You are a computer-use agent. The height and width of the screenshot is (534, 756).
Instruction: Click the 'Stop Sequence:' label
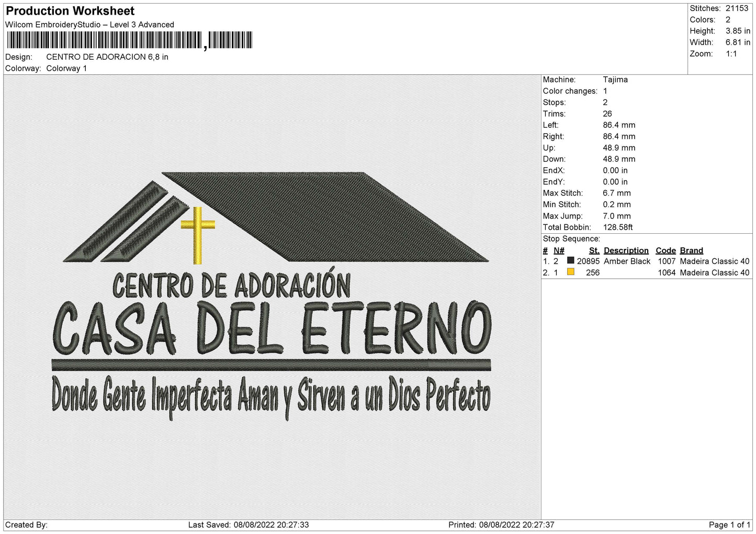(x=571, y=238)
